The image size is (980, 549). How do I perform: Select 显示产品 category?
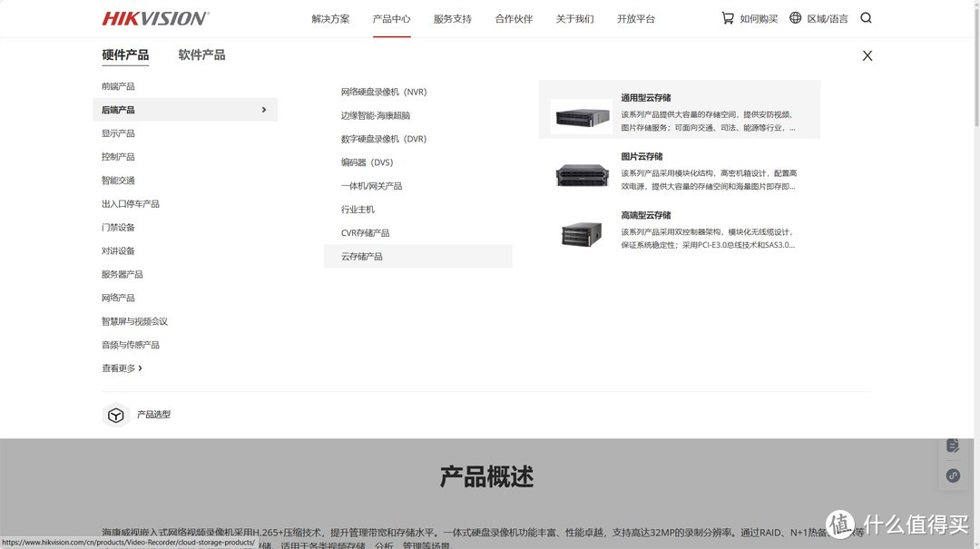(118, 133)
